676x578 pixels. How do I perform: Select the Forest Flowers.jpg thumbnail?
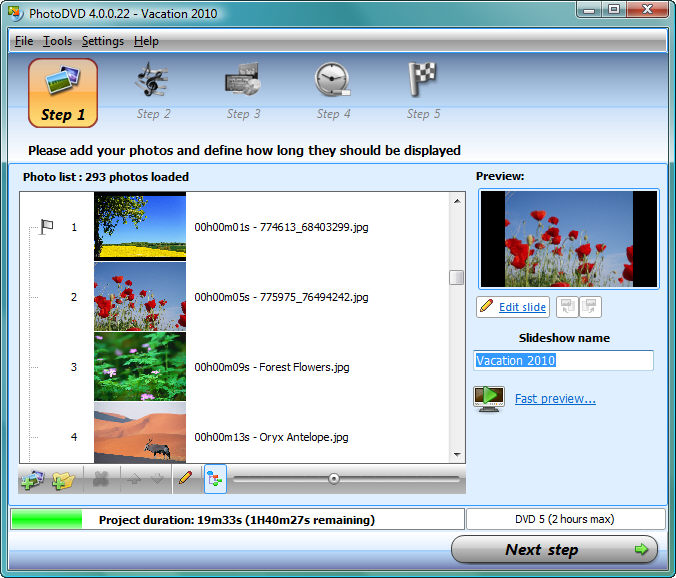140,367
